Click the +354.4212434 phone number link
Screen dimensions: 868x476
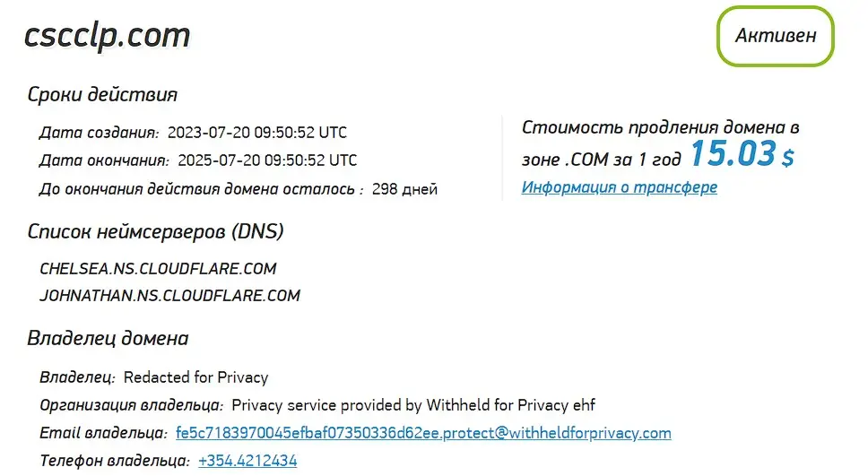click(247, 461)
